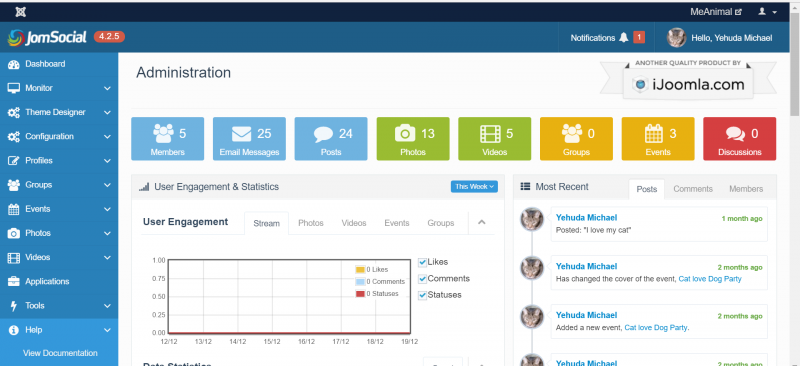800x366 pixels.
Task: Switch to the Comments tab in Most Recent
Action: click(x=692, y=189)
